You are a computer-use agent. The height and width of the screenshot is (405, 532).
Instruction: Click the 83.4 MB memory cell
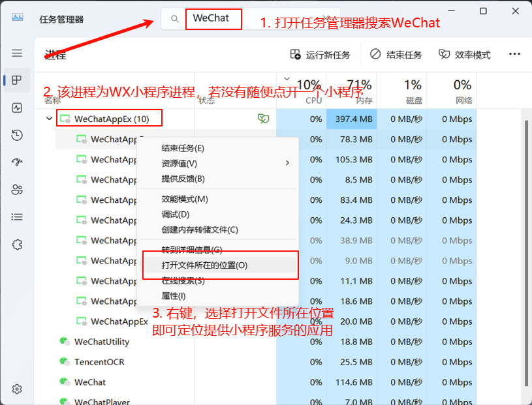tap(351, 200)
